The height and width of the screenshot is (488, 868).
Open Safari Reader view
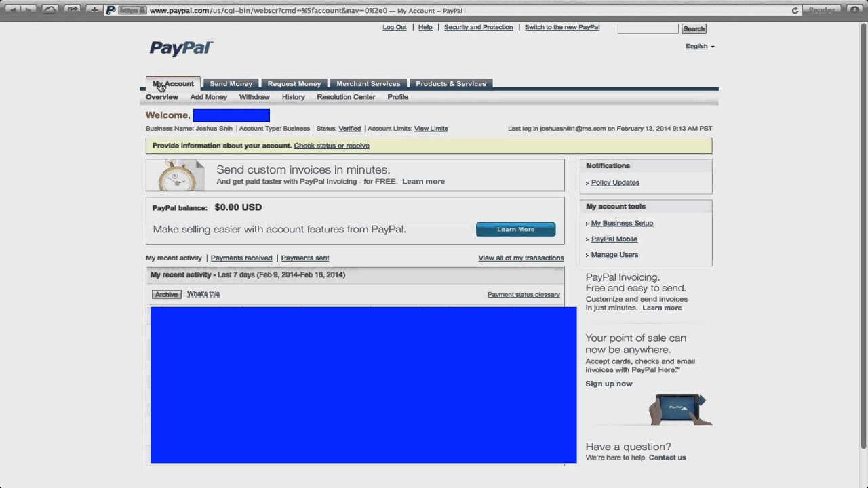click(x=821, y=10)
